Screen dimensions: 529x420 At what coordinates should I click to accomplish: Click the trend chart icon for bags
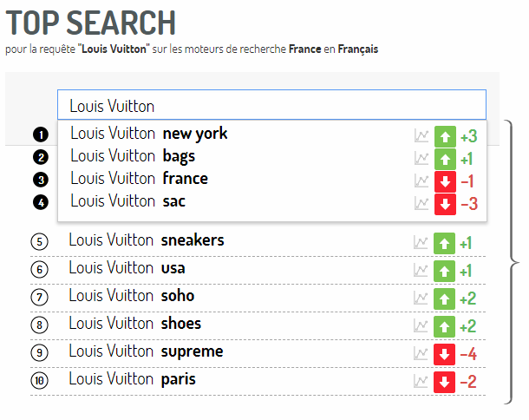coord(421,159)
